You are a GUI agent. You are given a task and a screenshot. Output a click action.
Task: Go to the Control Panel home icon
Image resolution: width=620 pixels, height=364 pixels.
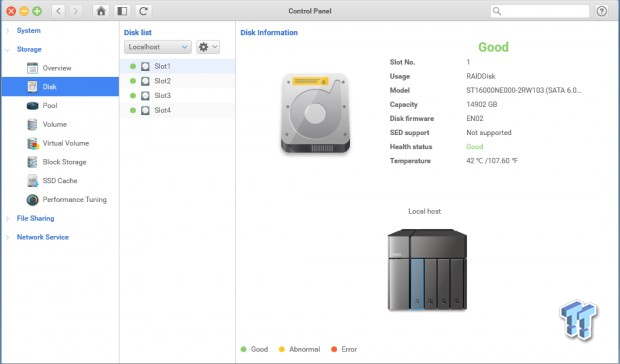click(101, 11)
